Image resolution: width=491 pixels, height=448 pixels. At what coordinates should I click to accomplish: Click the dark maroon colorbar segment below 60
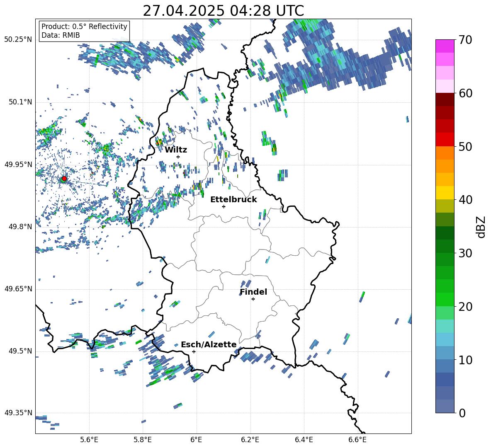(445, 99)
